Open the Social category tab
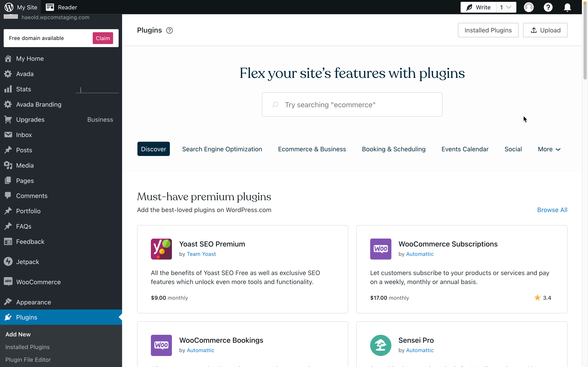The width and height of the screenshot is (588, 367). [513, 149]
